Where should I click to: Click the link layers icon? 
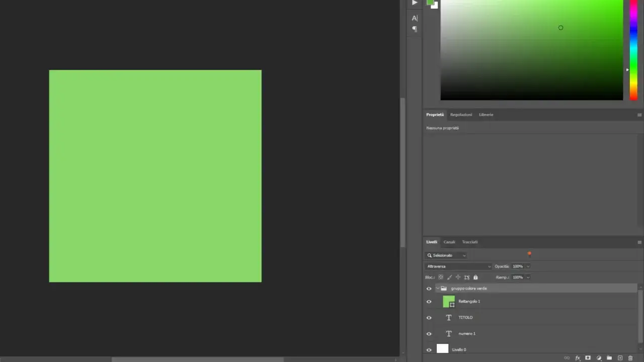(x=567, y=358)
